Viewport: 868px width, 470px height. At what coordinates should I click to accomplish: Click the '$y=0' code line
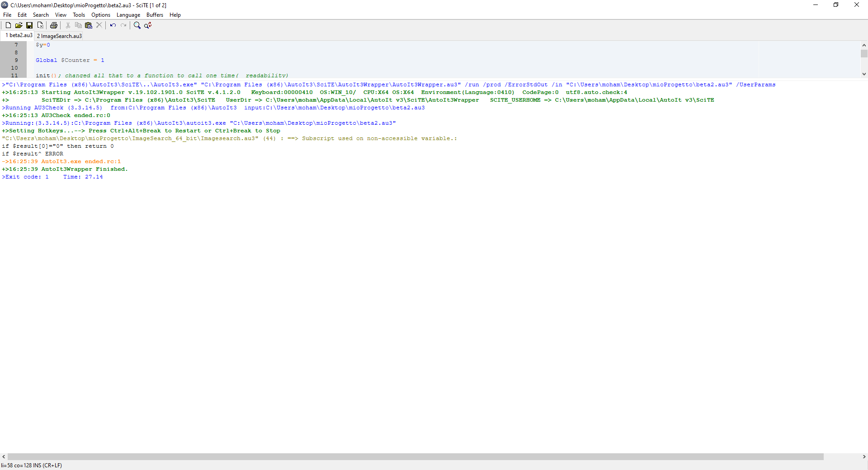click(x=43, y=45)
